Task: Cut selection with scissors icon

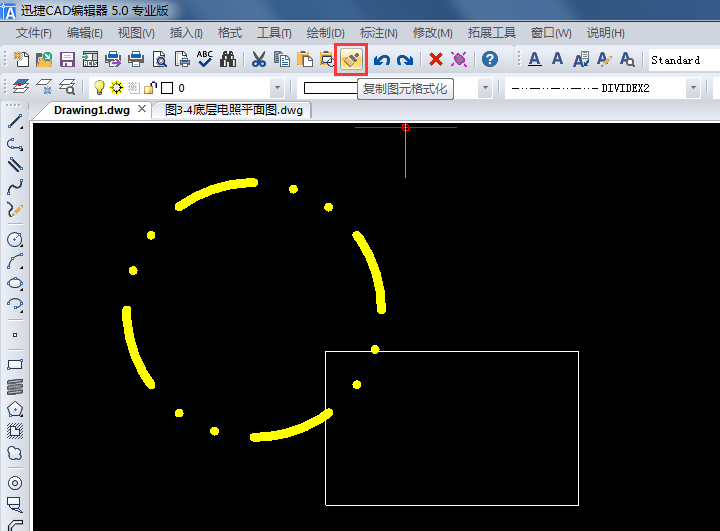Action: tap(259, 59)
